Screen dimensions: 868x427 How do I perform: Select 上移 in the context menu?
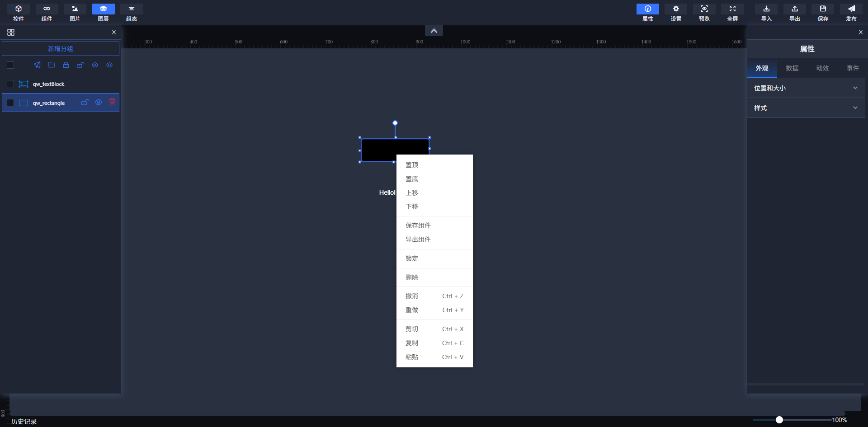pos(434,192)
